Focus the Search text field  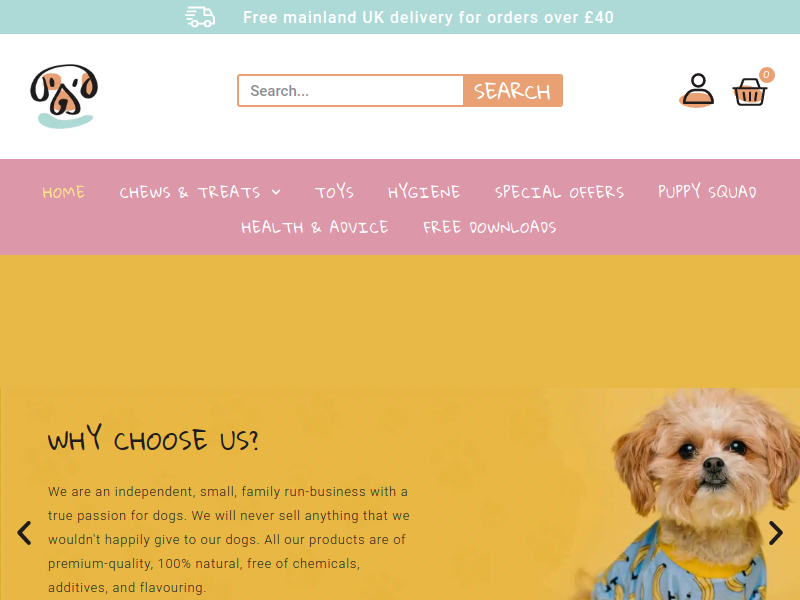(x=351, y=91)
